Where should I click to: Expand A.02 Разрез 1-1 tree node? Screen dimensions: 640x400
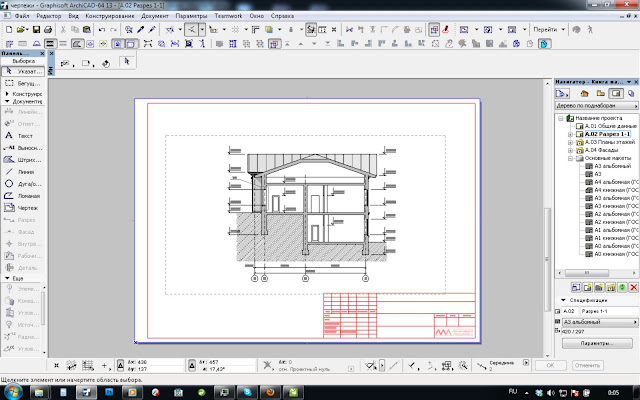pyautogui.click(x=570, y=134)
